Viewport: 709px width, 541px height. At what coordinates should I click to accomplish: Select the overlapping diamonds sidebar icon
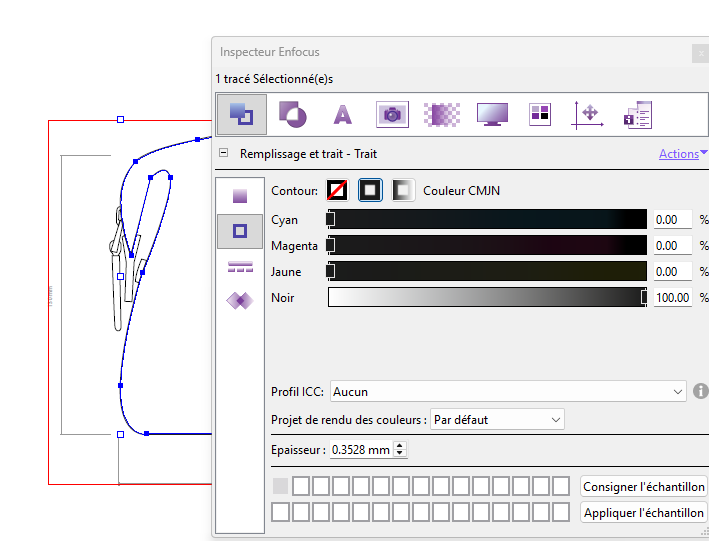[240, 300]
